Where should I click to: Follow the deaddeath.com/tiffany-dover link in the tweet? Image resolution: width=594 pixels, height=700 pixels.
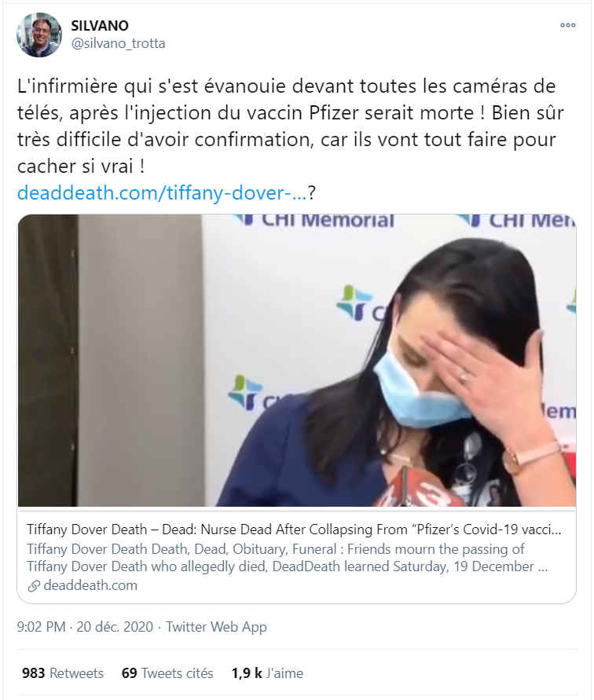point(162,192)
